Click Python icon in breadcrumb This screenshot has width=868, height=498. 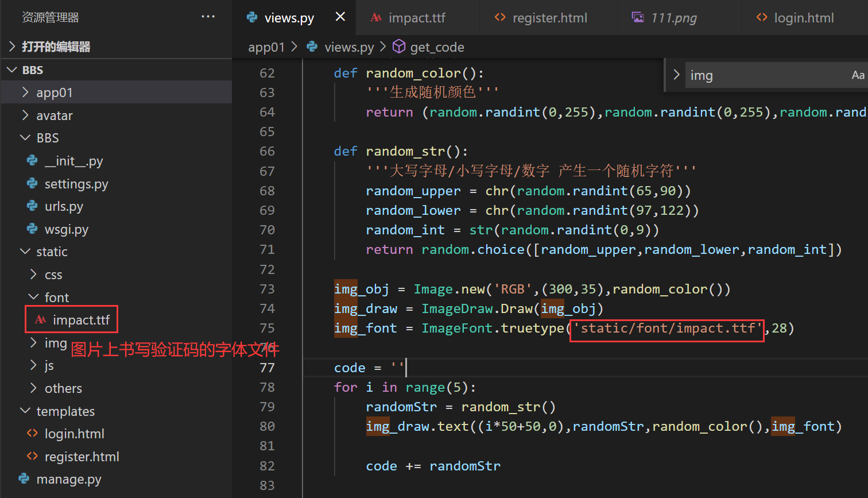pyautogui.click(x=312, y=47)
